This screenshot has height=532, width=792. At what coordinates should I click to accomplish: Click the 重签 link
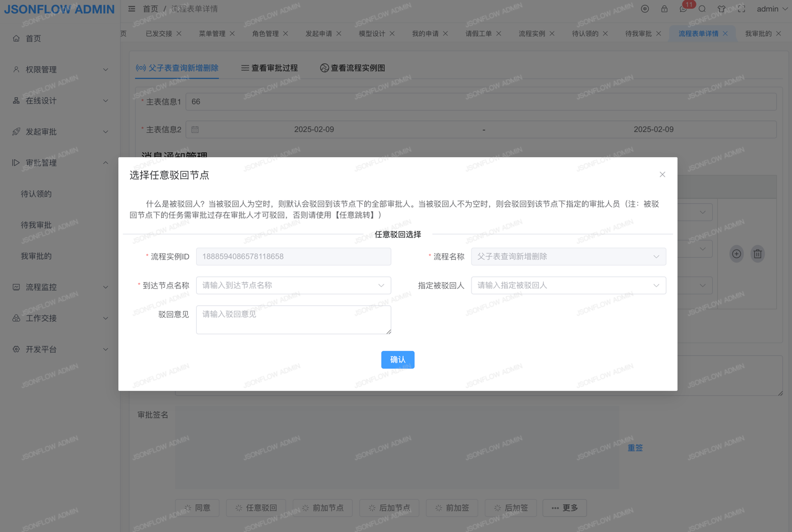(635, 448)
